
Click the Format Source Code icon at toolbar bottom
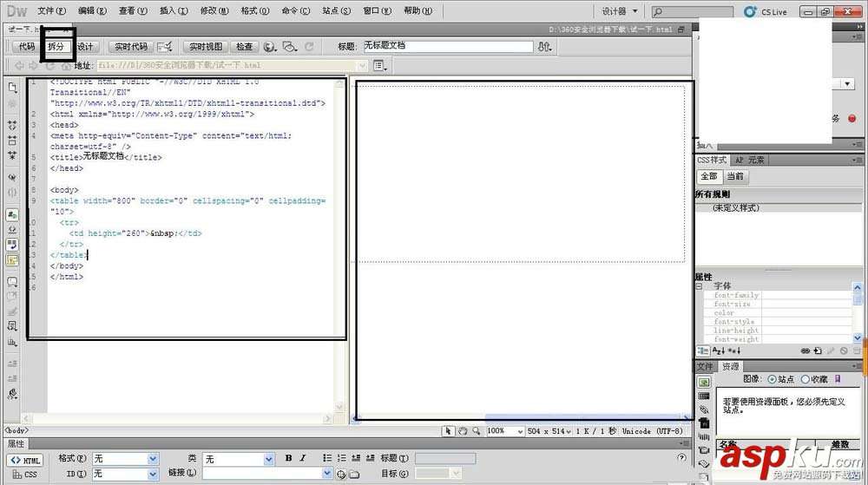[x=12, y=394]
